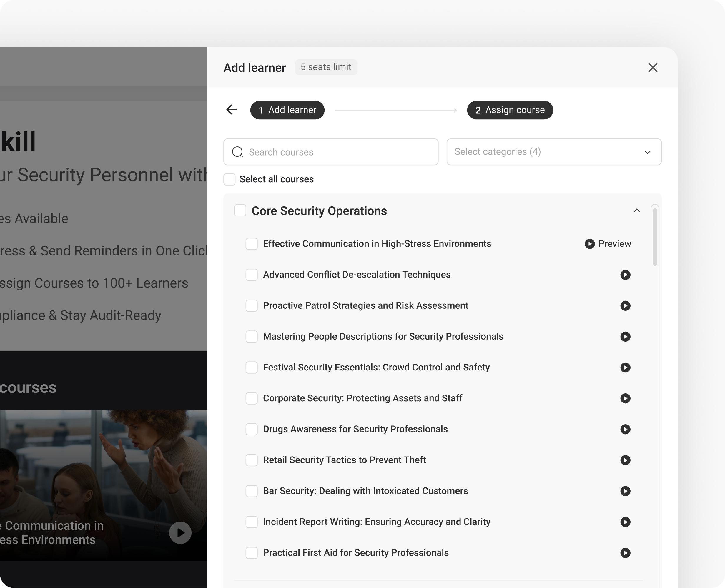
Task: Play preview for Advanced Conflict De-escalation Techniques
Action: pos(625,275)
